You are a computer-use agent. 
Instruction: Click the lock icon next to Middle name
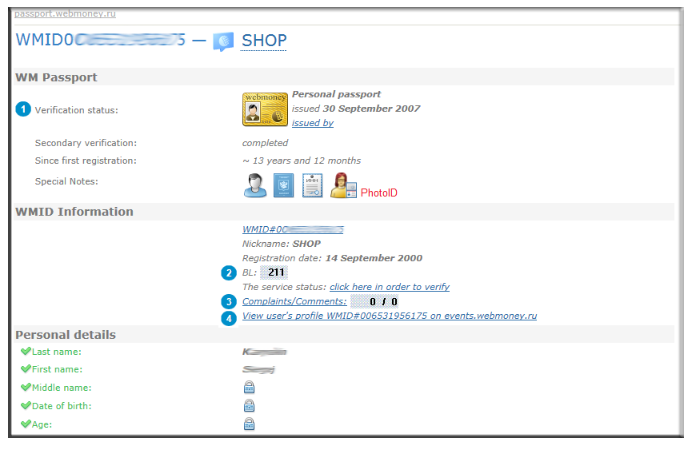[x=249, y=387]
